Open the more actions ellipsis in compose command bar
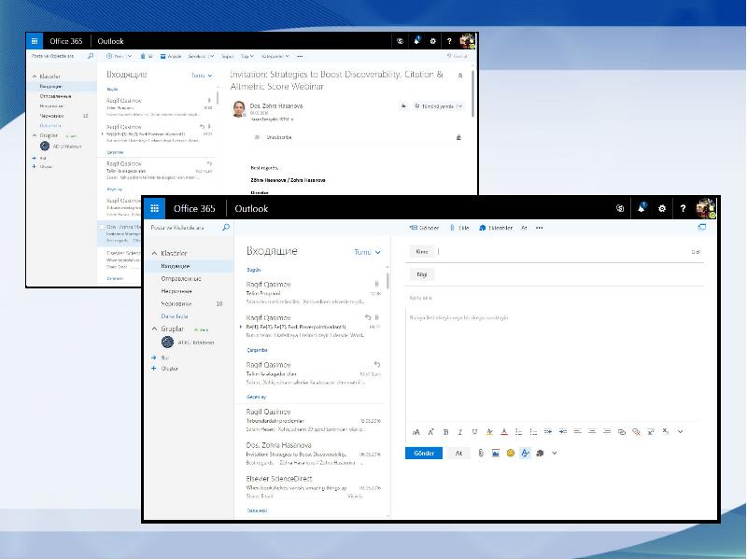 click(x=540, y=228)
